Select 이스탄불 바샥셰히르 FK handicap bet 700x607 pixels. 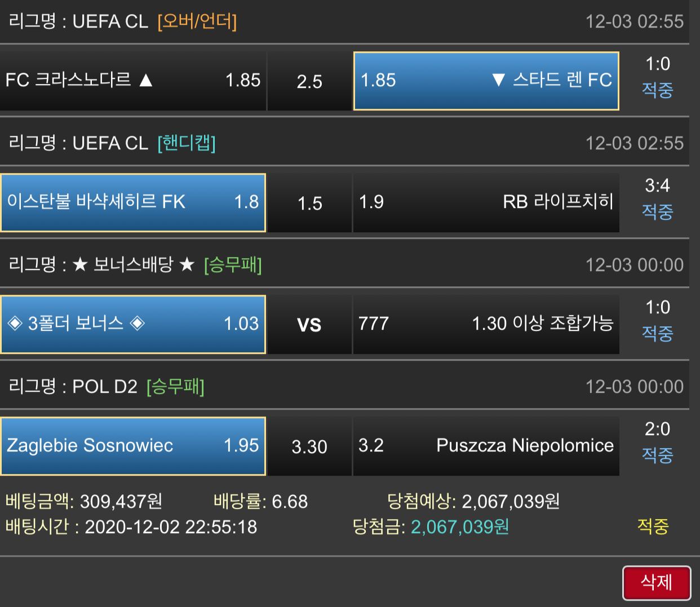[x=133, y=202]
